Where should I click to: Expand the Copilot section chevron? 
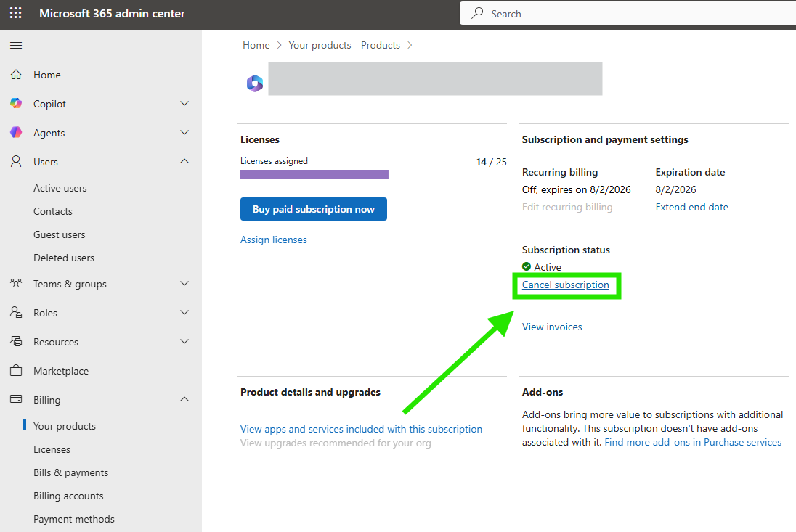(x=184, y=104)
